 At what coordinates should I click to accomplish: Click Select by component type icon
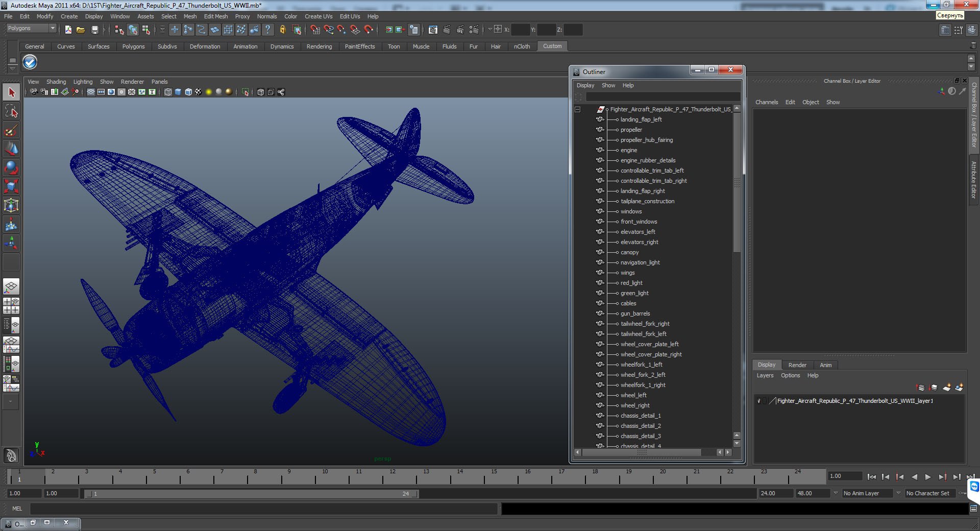(146, 30)
